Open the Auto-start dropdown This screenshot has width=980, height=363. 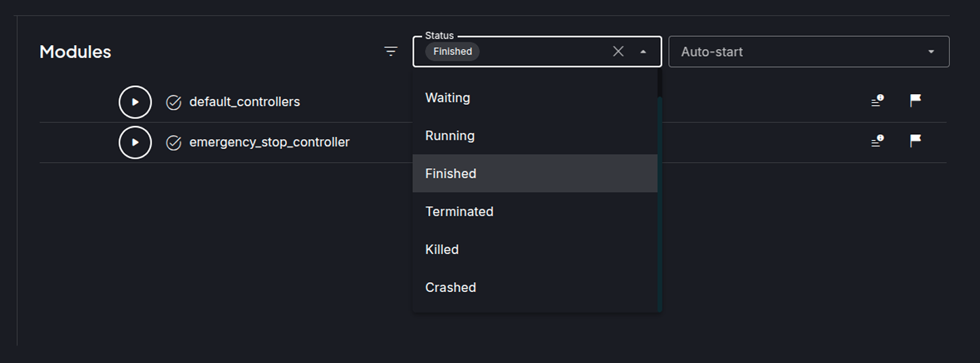pos(808,52)
